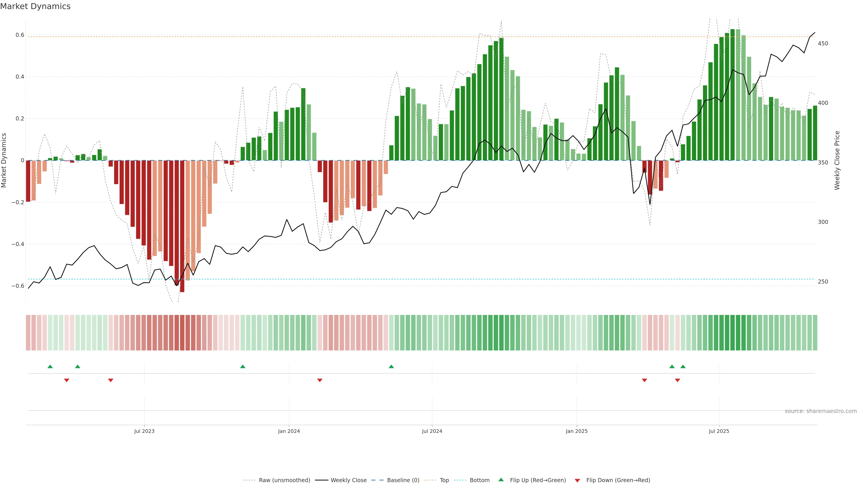Click the Weekly Close Price axis title
868x488 pixels.
pyautogui.click(x=837, y=160)
